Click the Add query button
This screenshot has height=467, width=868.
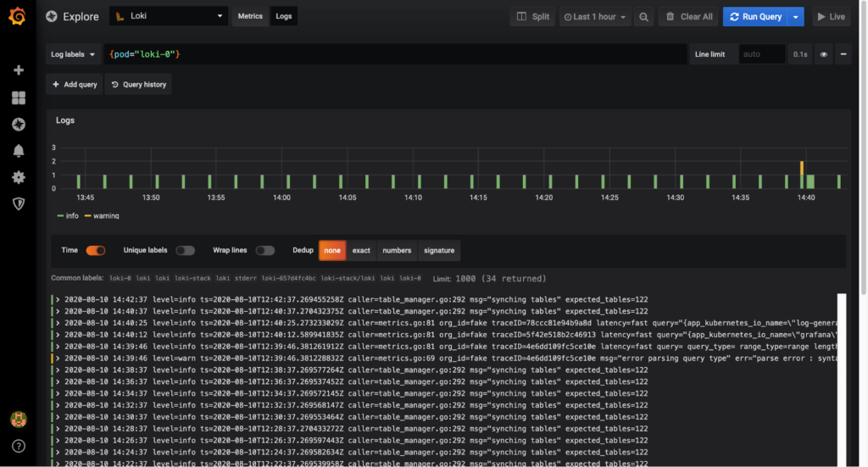pyautogui.click(x=74, y=85)
